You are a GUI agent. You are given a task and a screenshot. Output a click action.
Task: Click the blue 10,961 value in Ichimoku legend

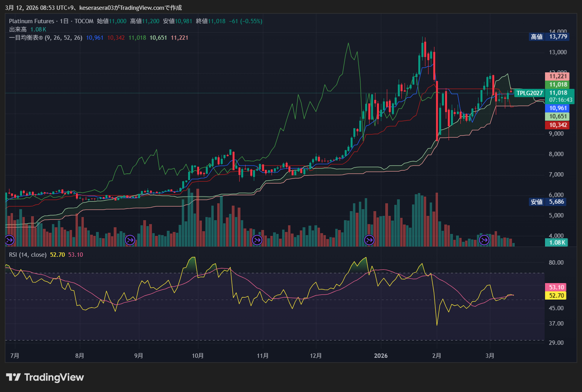[x=95, y=38]
